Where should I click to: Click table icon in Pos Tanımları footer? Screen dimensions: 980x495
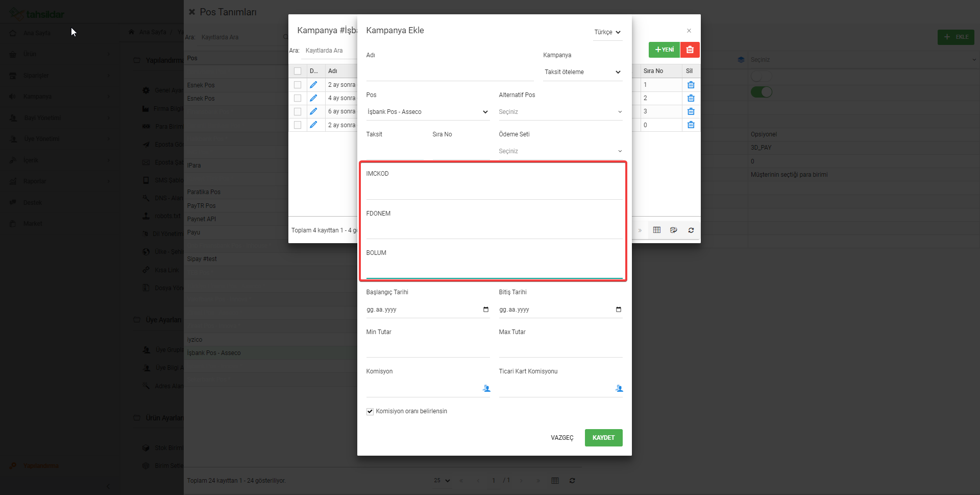coord(555,481)
